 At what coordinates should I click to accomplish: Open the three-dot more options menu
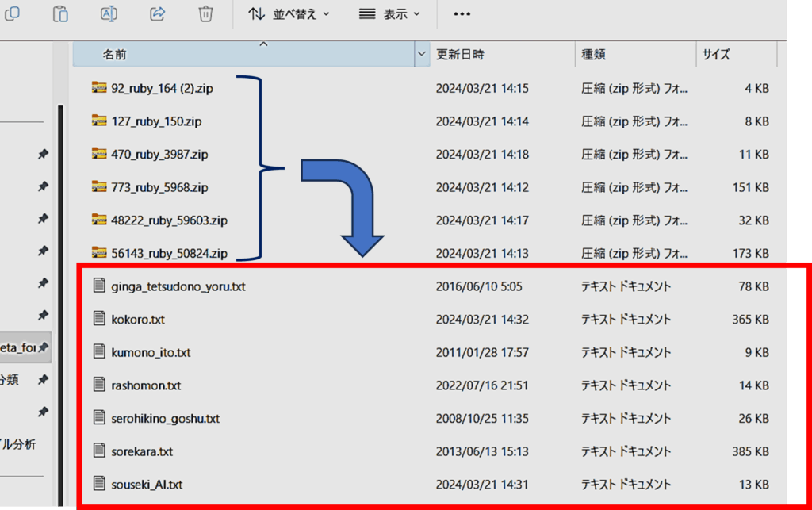coord(462,14)
